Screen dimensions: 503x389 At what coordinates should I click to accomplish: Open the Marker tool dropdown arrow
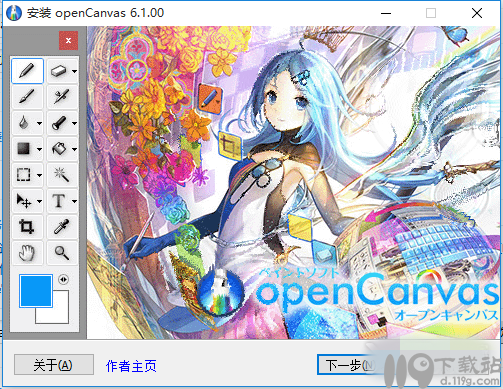[x=75, y=123]
